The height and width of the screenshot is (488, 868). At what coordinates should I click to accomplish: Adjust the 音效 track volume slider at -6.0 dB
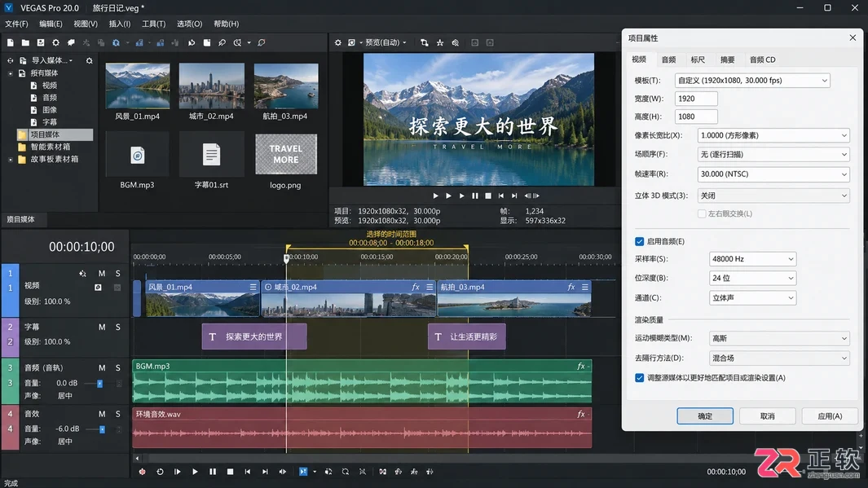click(x=102, y=429)
